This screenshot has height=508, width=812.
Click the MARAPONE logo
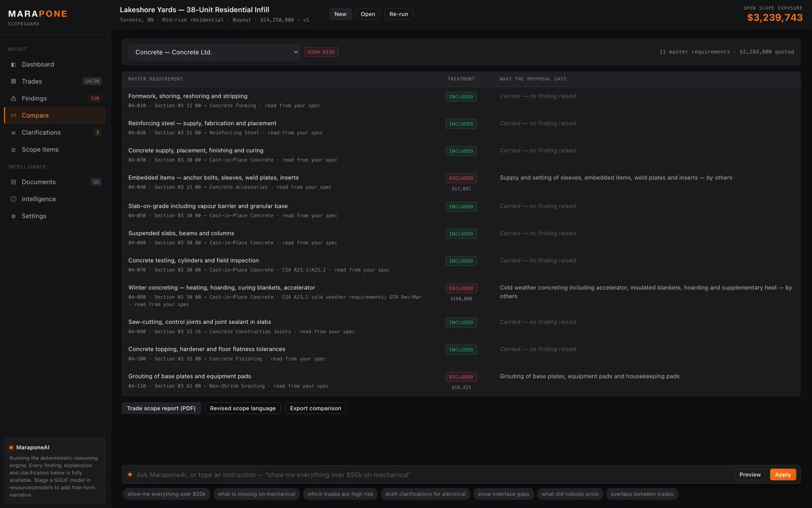38,14
